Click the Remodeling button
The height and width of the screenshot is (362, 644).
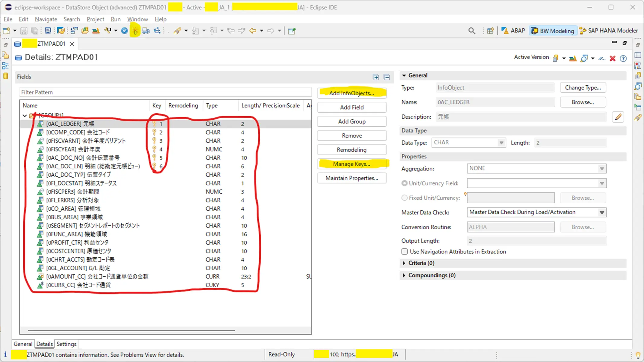coord(352,150)
